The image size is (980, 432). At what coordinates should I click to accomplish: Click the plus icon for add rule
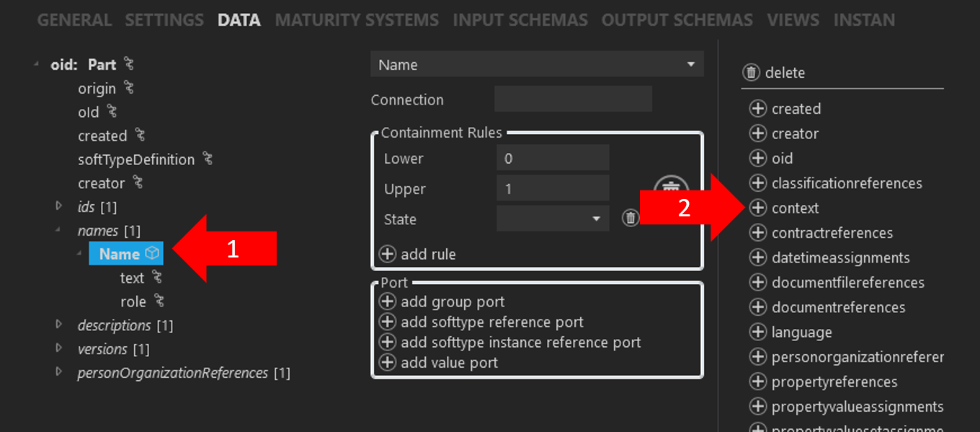click(x=388, y=254)
